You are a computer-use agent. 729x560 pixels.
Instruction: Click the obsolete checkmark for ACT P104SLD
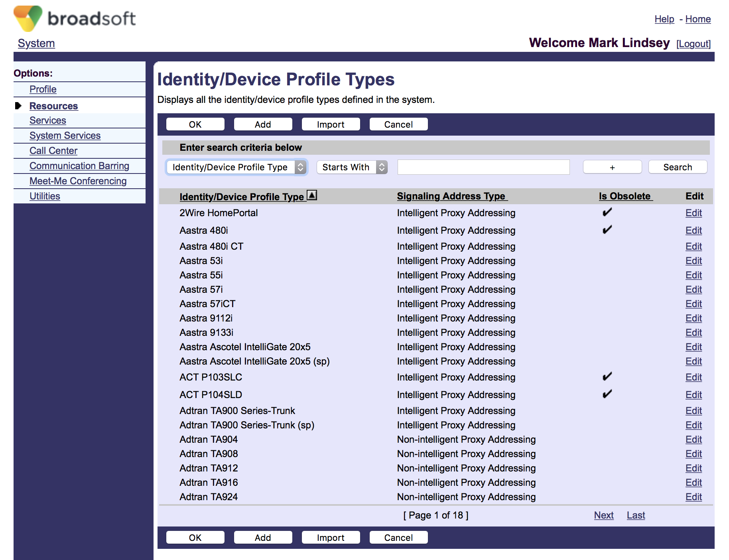[x=607, y=394]
